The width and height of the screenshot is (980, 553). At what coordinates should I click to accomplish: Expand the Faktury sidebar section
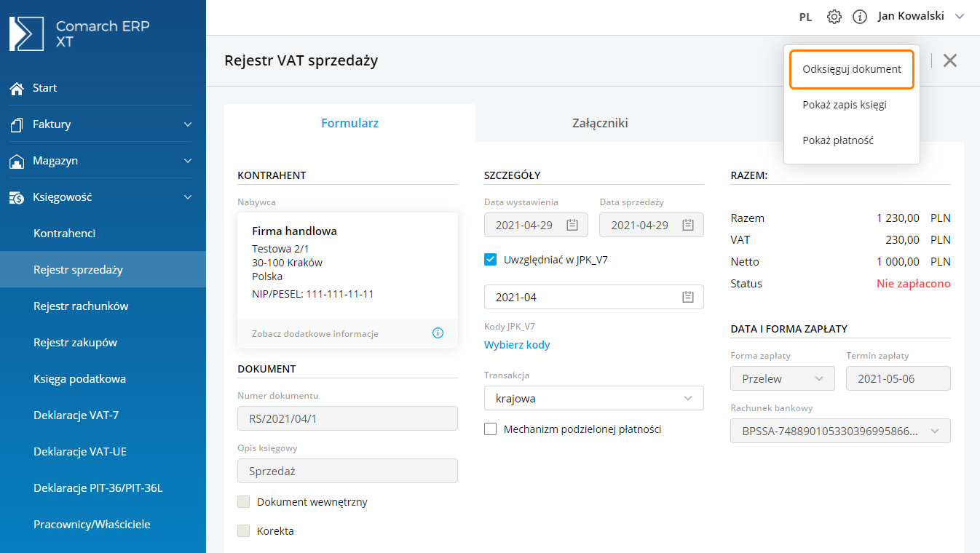pyautogui.click(x=103, y=124)
